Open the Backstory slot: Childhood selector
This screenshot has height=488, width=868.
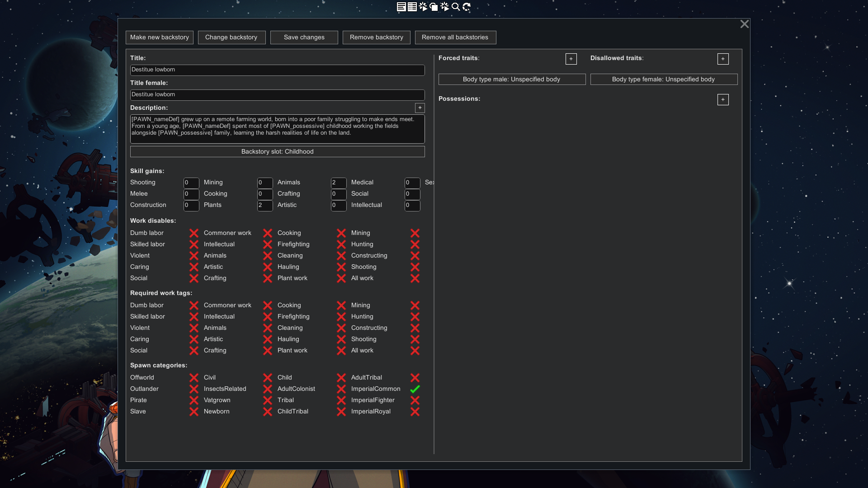tap(277, 152)
